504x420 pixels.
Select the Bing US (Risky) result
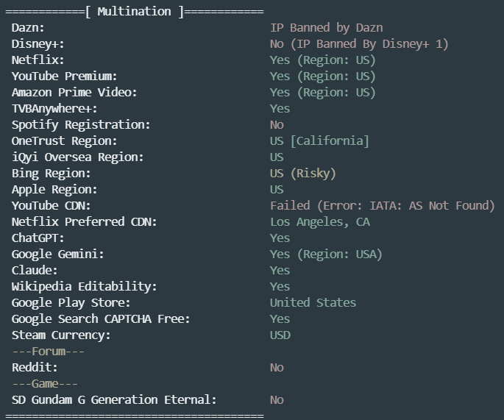(303, 174)
